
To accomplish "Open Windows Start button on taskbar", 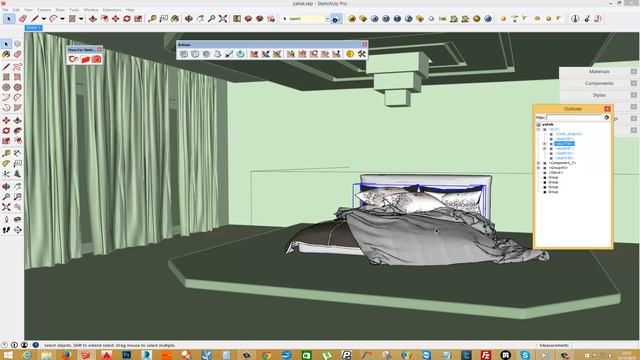I will (8, 355).
